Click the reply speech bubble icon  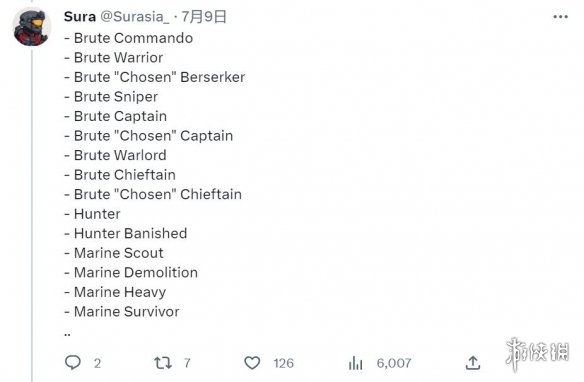pyautogui.click(x=73, y=362)
